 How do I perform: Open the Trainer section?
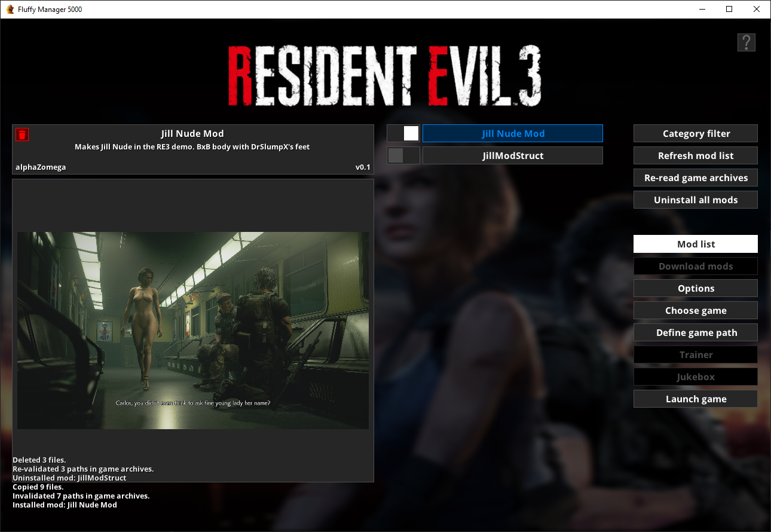[696, 354]
